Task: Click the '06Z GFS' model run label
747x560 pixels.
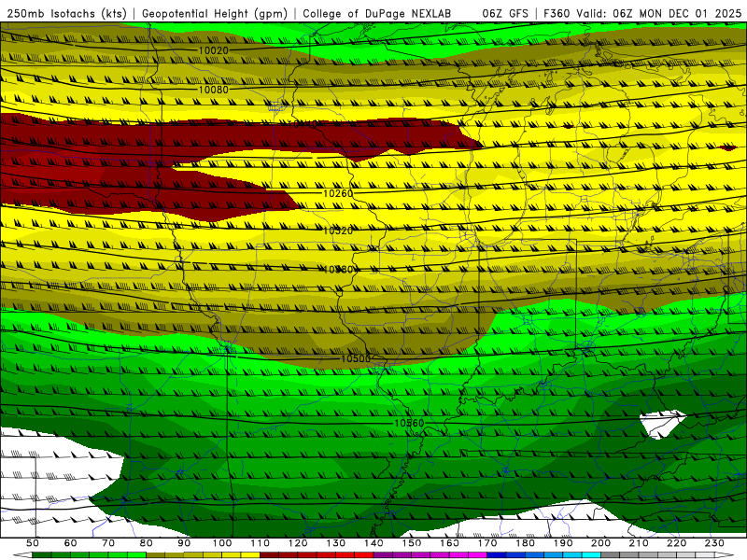Action: [505, 14]
